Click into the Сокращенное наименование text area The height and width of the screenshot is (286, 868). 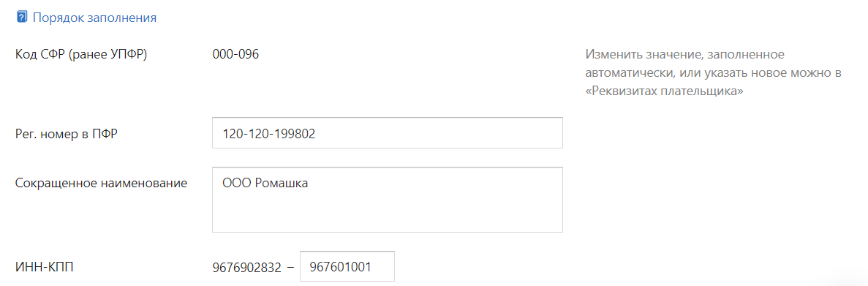pos(388,200)
